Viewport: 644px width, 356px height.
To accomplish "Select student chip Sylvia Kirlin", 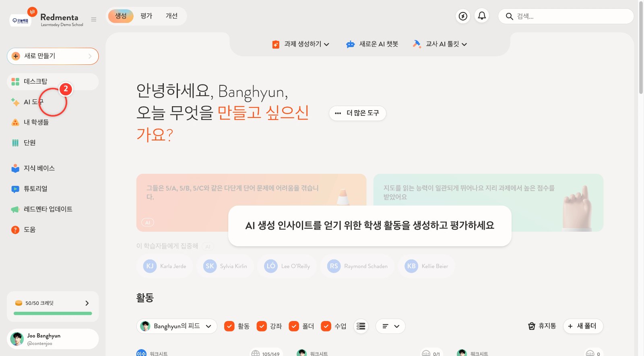I will (225, 266).
